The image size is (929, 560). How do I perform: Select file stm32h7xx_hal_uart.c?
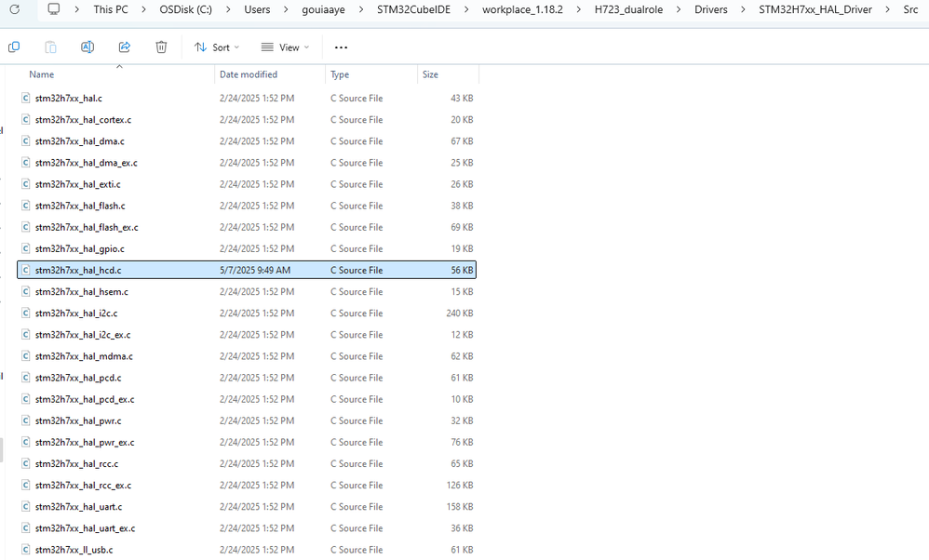click(x=247, y=507)
